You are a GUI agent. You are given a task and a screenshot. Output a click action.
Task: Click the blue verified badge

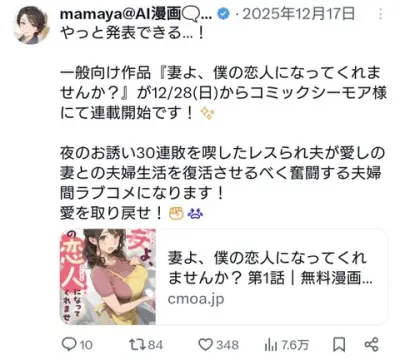click(223, 14)
